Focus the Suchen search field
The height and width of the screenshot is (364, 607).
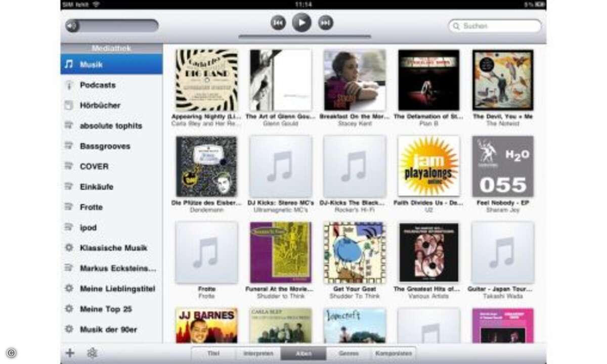point(495,26)
